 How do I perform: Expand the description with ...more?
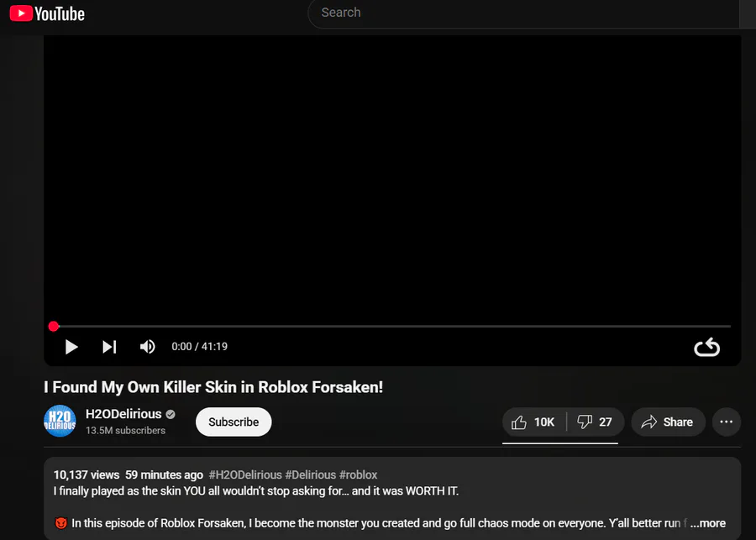(708, 523)
